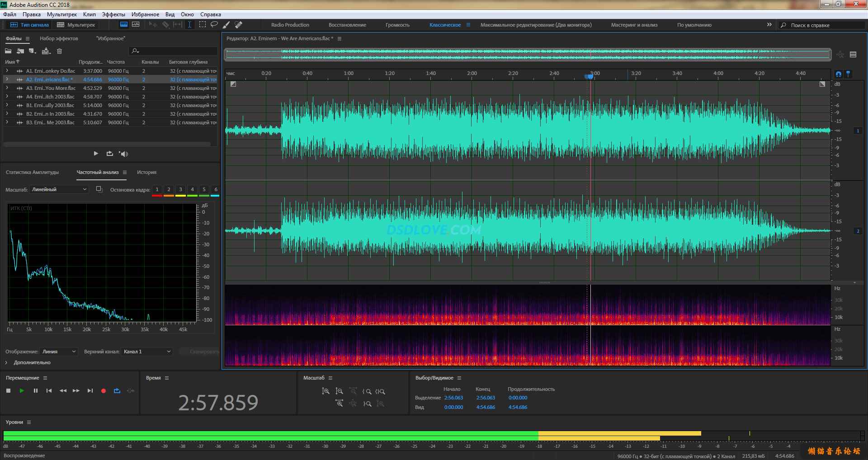Toggle Files panel loop playback icon

click(x=109, y=154)
